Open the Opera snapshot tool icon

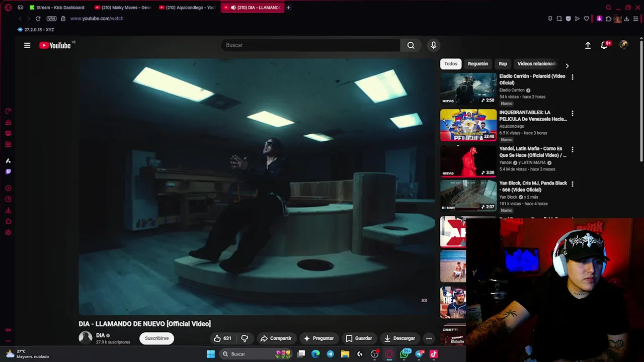point(559,19)
